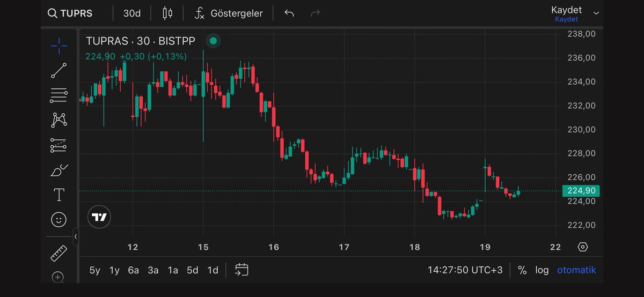Open the Fibonacci retracement tools
Viewport: 644px width, 297px height.
coord(59,95)
